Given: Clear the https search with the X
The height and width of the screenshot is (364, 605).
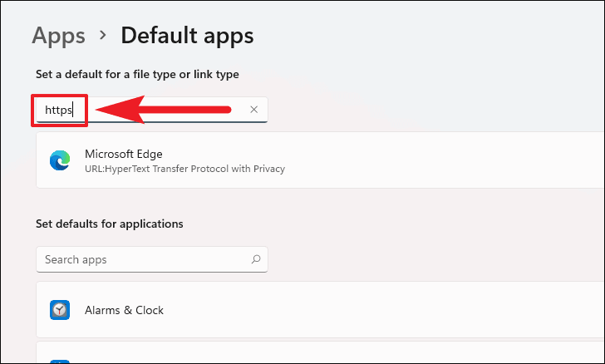Looking at the screenshot, I should click(x=254, y=110).
